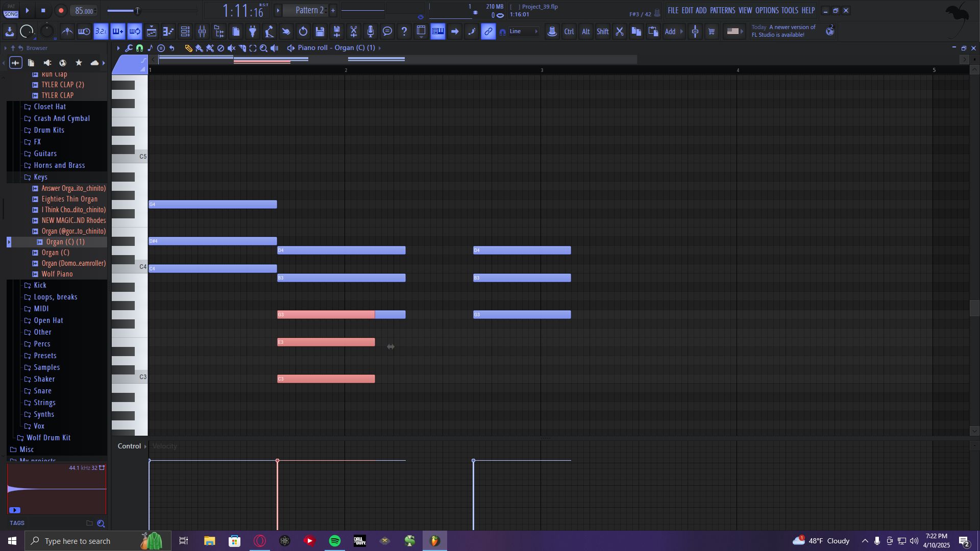The height and width of the screenshot is (551, 980).
Task: Open the Line snap dropdown
Action: tap(524, 32)
